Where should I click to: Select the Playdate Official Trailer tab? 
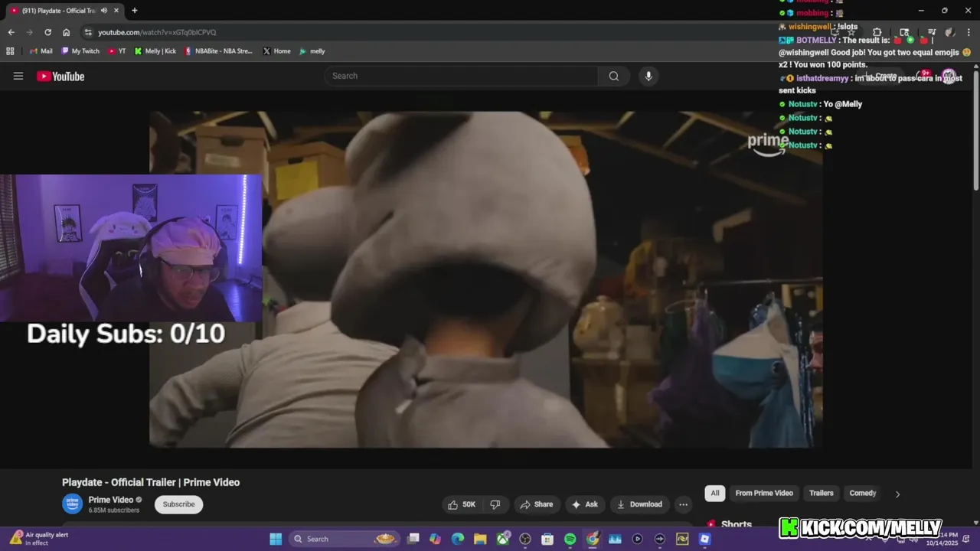tap(64, 11)
